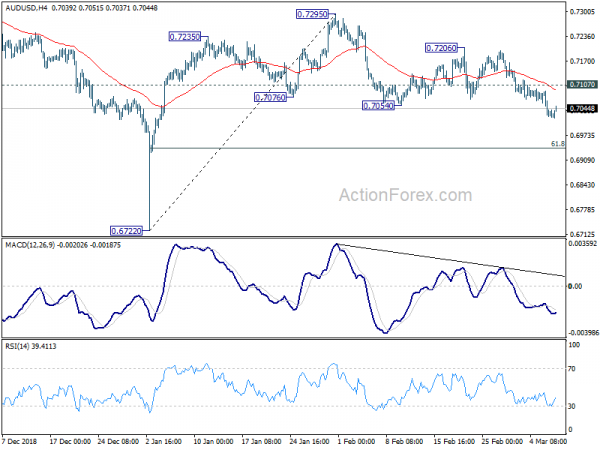Image resolution: width=600 pixels, height=450 pixels.
Task: Click the MACD -0.003986 scale value
Action: (583, 333)
